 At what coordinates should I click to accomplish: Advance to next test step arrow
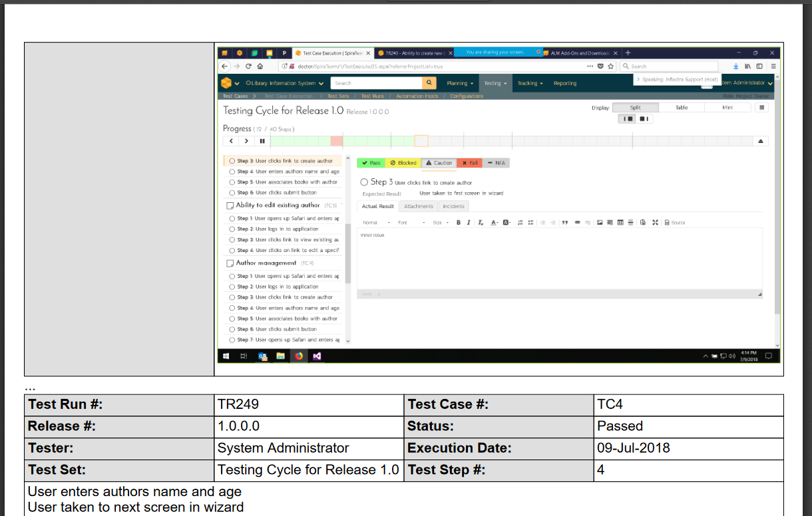(x=246, y=141)
